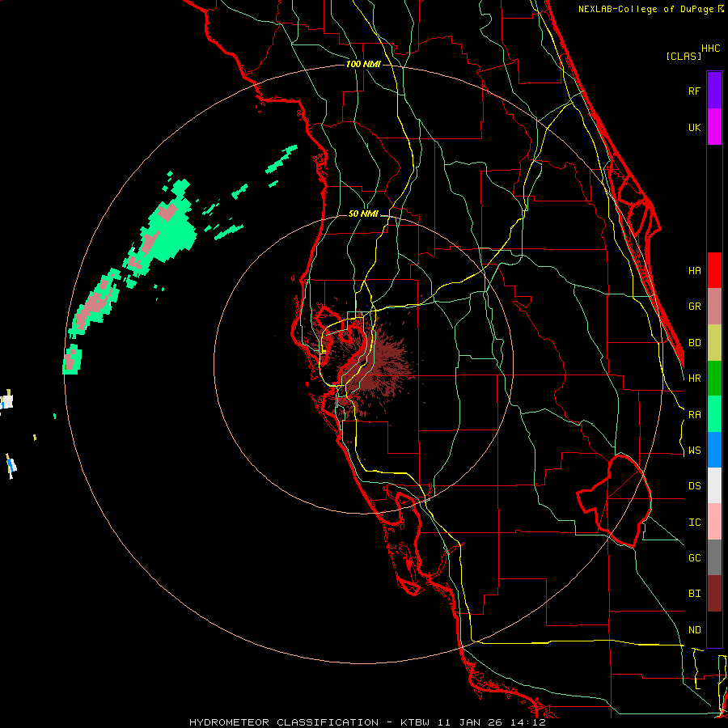Click the "BD" legend label
Screen dimensions: 728x728
[694, 343]
